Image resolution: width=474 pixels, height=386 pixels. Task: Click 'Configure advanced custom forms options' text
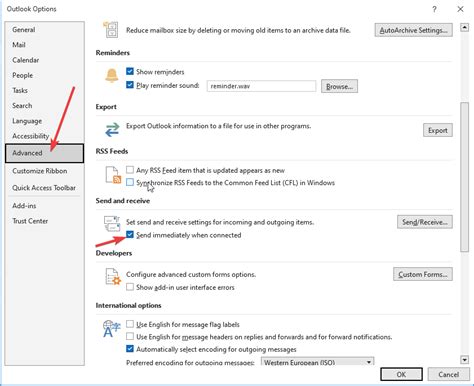click(x=191, y=274)
